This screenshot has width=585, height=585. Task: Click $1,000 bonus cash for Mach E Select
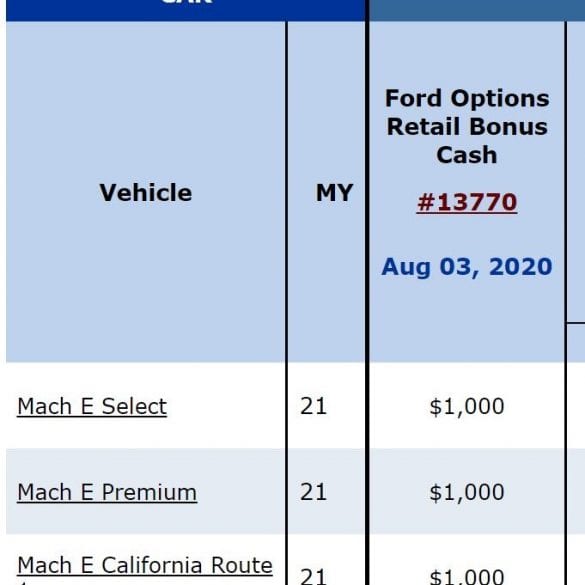pyautogui.click(x=467, y=406)
